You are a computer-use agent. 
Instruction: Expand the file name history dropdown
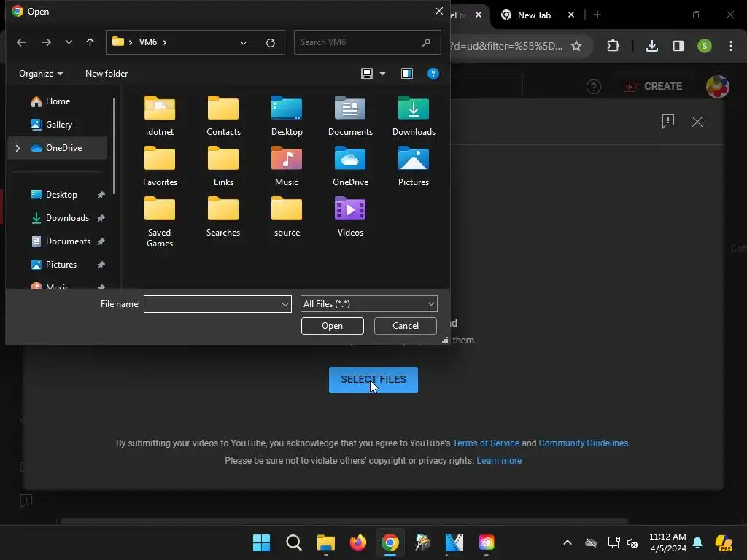285,304
